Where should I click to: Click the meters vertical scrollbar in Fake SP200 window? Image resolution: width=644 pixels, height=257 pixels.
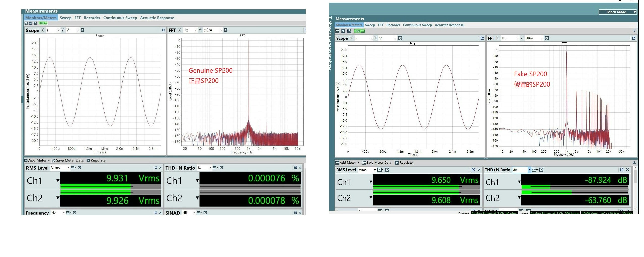(x=635, y=177)
